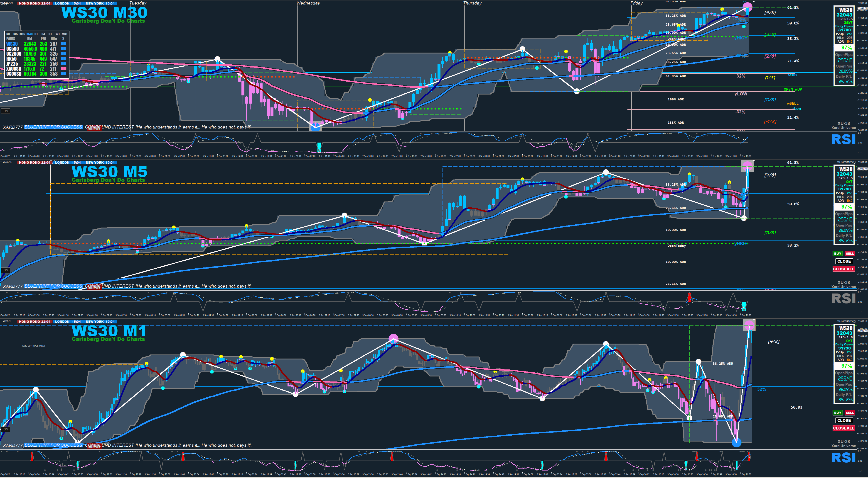Toggle the ON button in M1 chart

[x=6, y=429]
